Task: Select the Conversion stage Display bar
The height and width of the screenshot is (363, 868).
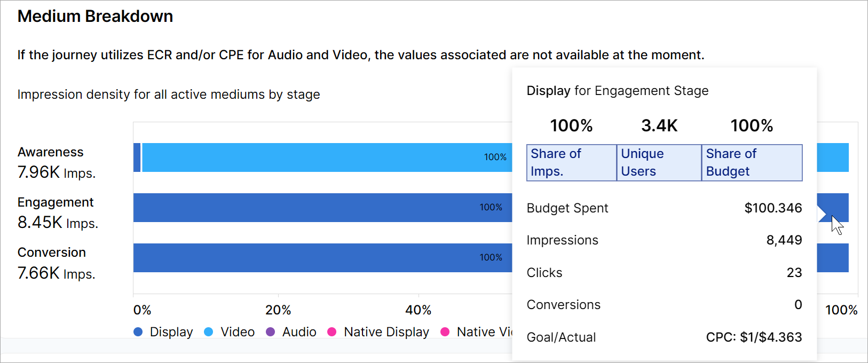Action: click(320, 258)
